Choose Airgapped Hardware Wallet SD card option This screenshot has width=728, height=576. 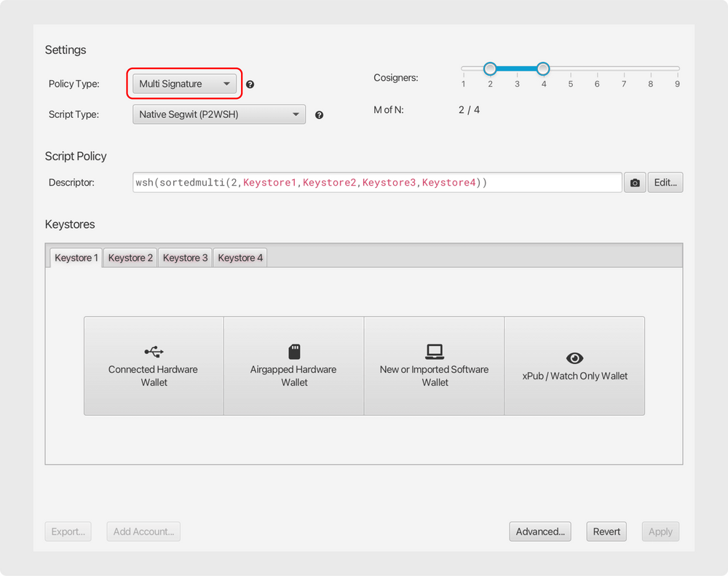pyautogui.click(x=293, y=366)
